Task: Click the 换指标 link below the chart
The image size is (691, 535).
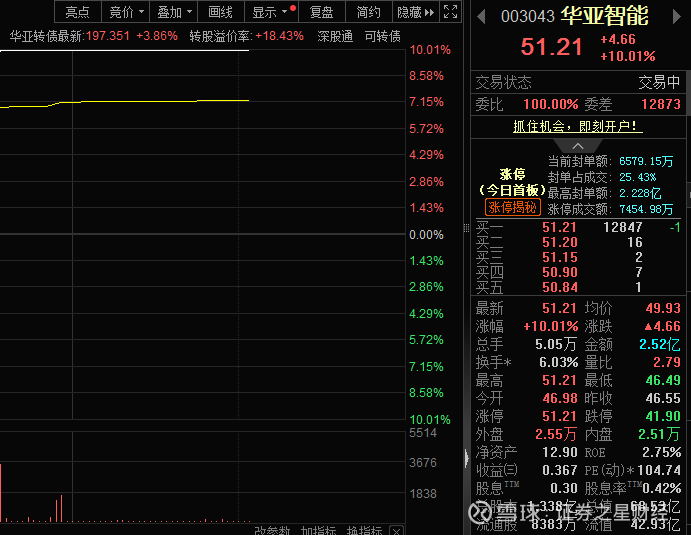Action: click(x=364, y=530)
